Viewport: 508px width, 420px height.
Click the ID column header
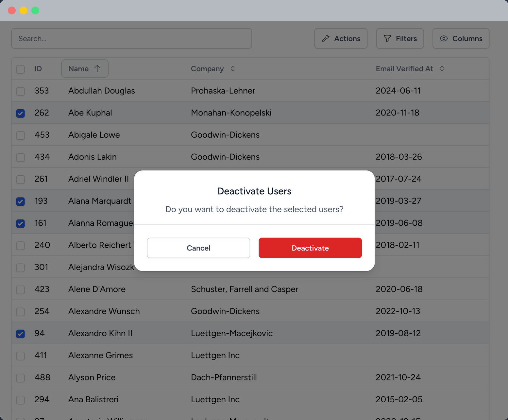pyautogui.click(x=38, y=69)
